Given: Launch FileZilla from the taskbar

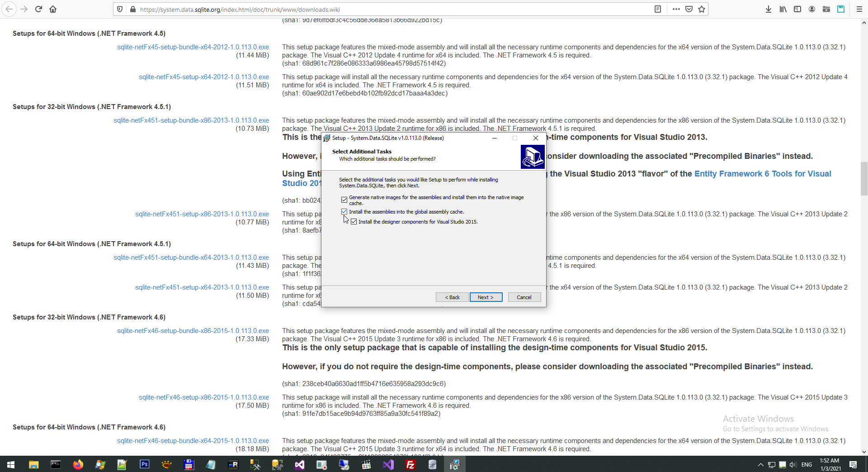Looking at the screenshot, I should (410, 464).
